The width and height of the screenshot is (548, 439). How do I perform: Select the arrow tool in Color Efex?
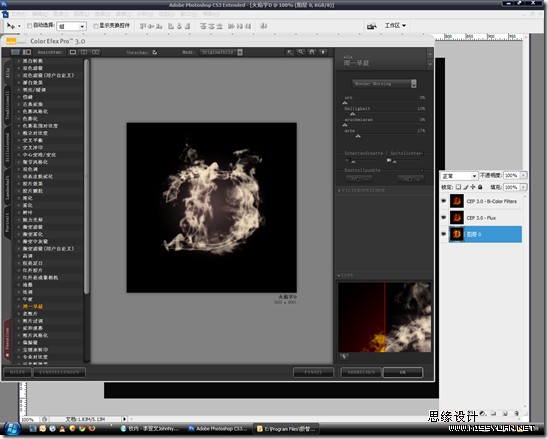point(290,52)
